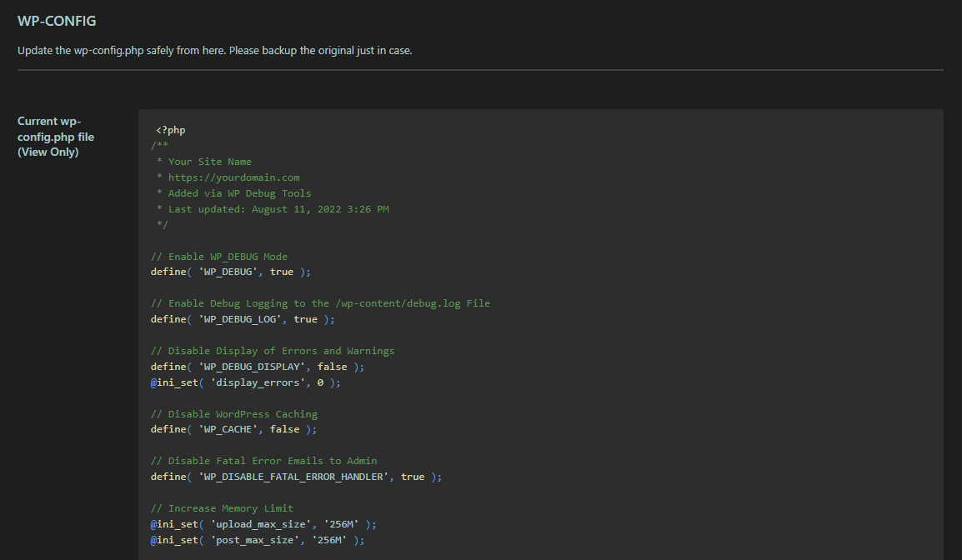Select the WP_DEBUG_LOG define line
962x560 pixels.
coord(243,319)
